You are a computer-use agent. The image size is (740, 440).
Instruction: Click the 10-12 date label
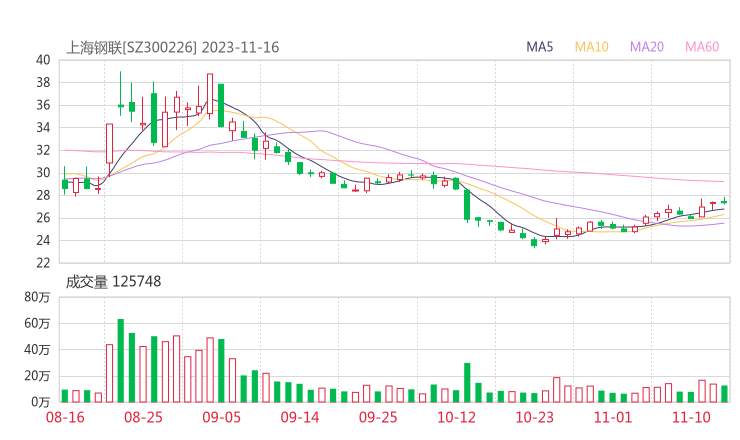click(456, 417)
